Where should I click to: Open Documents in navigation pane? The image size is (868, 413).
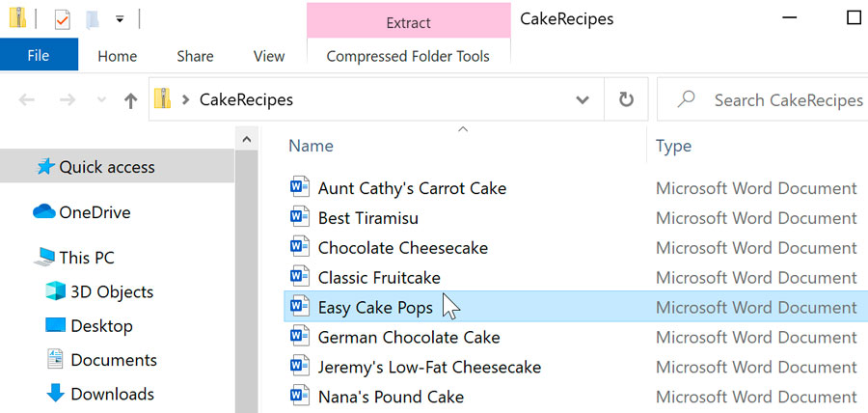pos(114,360)
